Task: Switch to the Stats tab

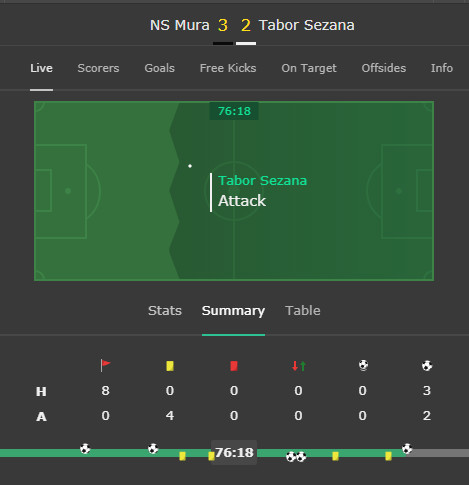Action: pos(165,311)
